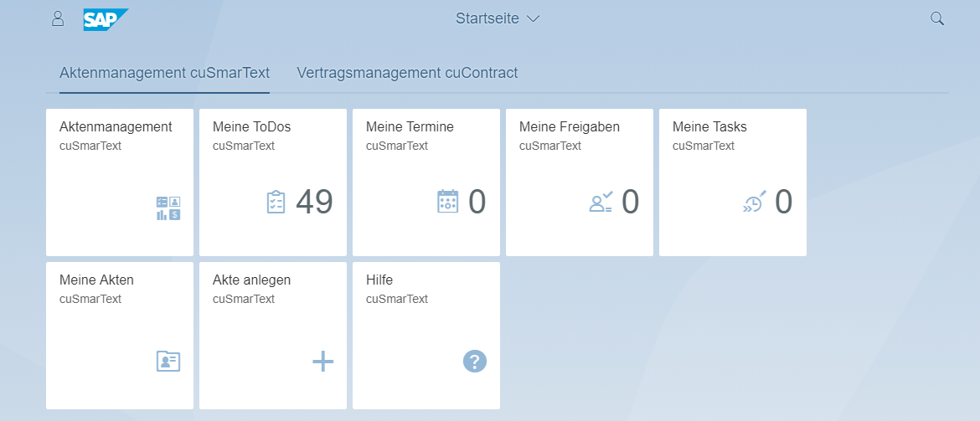The height and width of the screenshot is (421, 980).
Task: Click the Meine Freigaben approval person icon
Action: tap(601, 202)
